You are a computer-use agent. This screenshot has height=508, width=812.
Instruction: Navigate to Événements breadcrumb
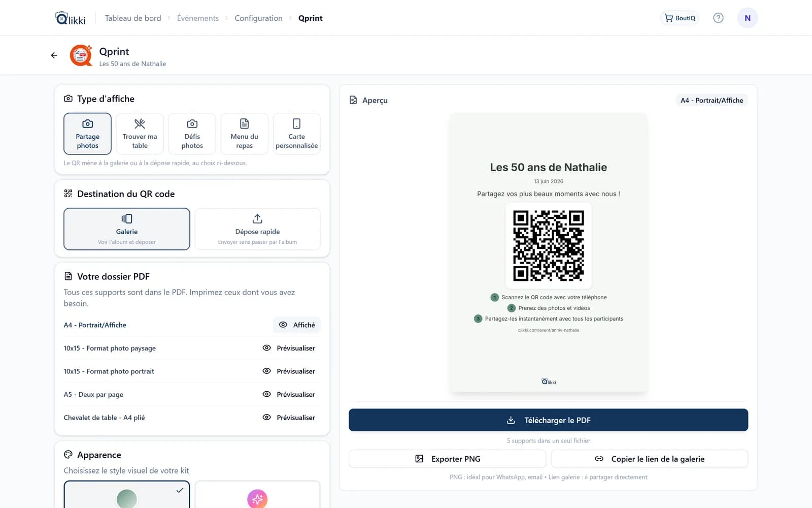click(x=198, y=18)
